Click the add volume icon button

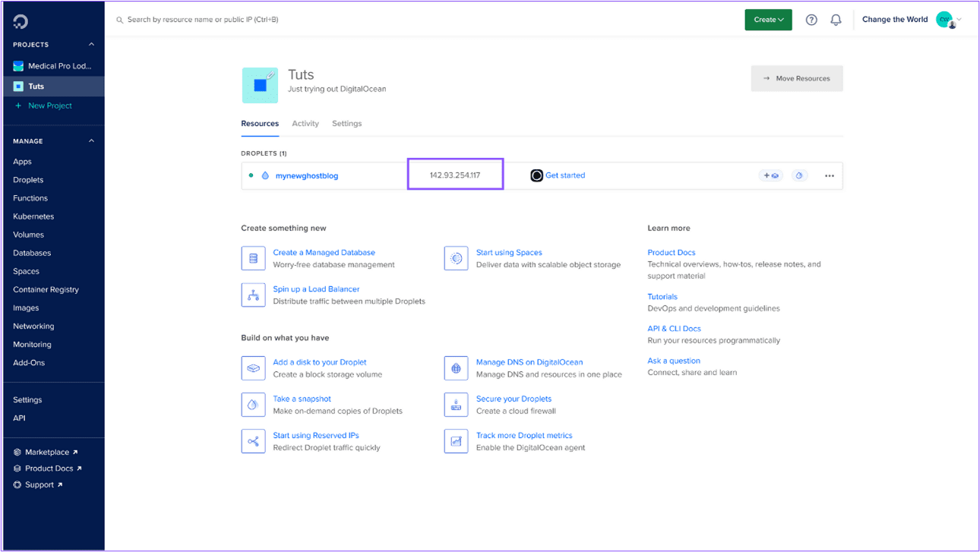(x=771, y=175)
